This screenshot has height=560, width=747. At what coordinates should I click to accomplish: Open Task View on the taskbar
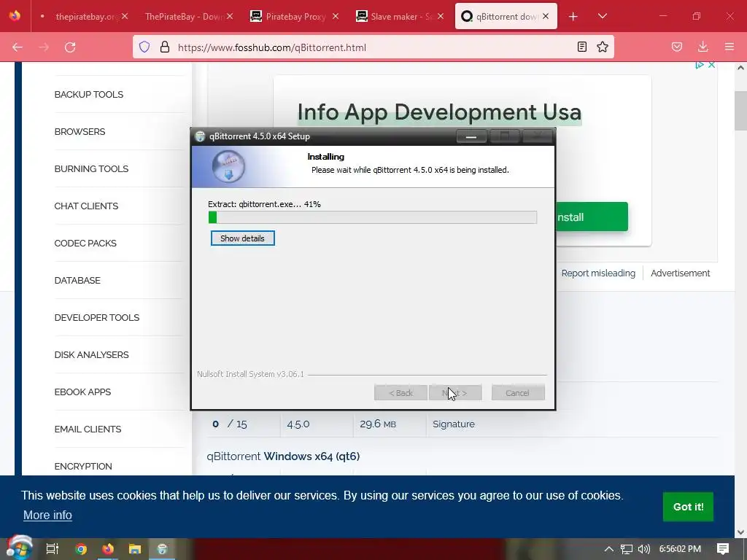pyautogui.click(x=53, y=549)
